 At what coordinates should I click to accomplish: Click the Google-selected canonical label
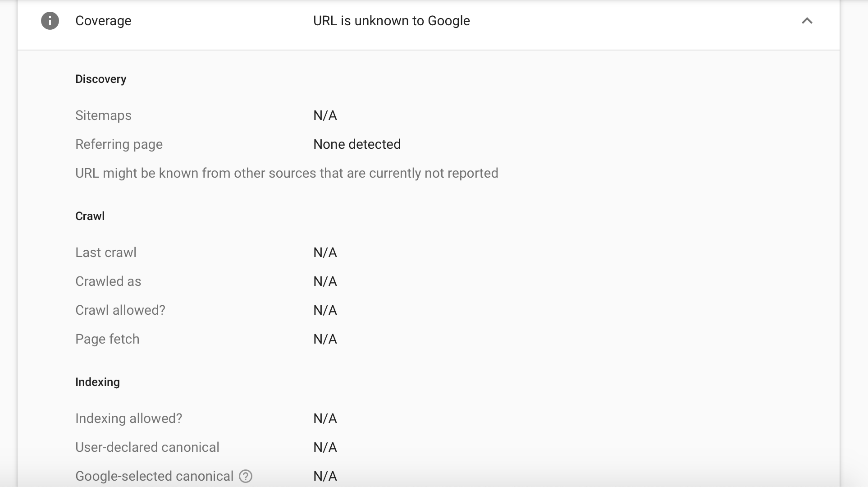pyautogui.click(x=154, y=476)
